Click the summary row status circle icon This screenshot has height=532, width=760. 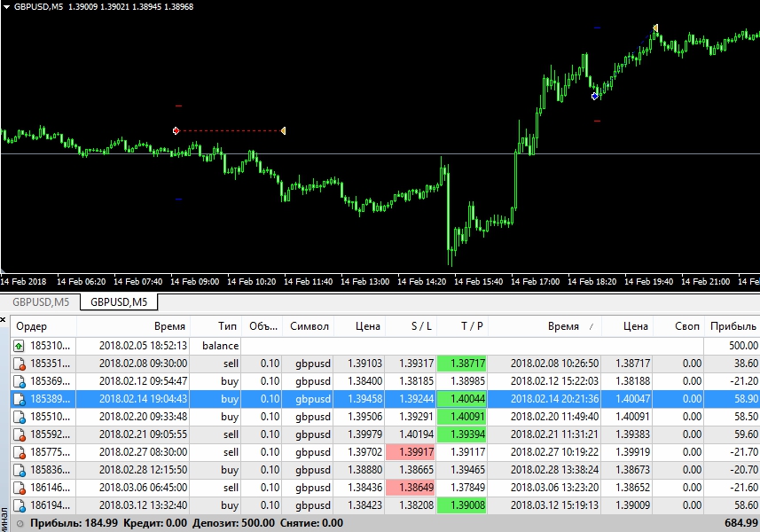pyautogui.click(x=20, y=524)
